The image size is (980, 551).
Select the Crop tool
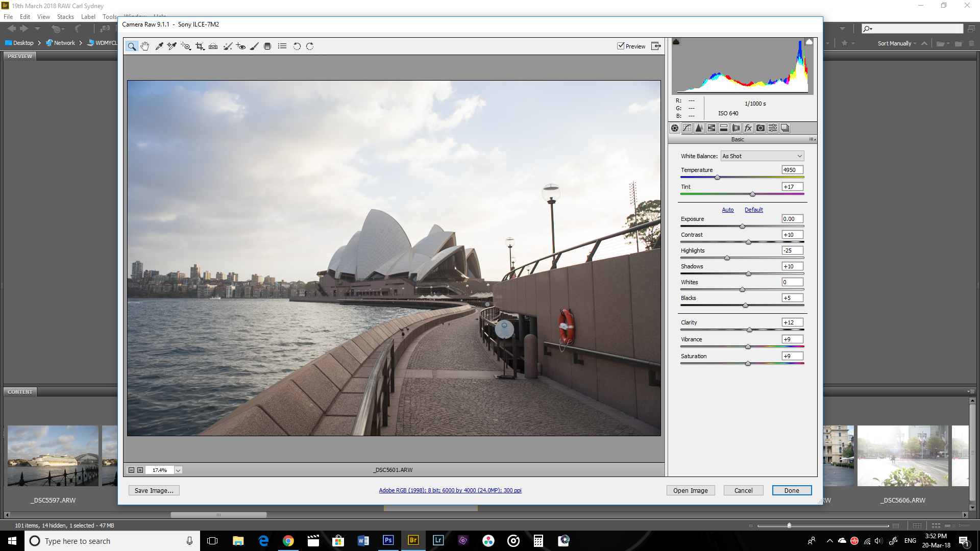pyautogui.click(x=200, y=46)
